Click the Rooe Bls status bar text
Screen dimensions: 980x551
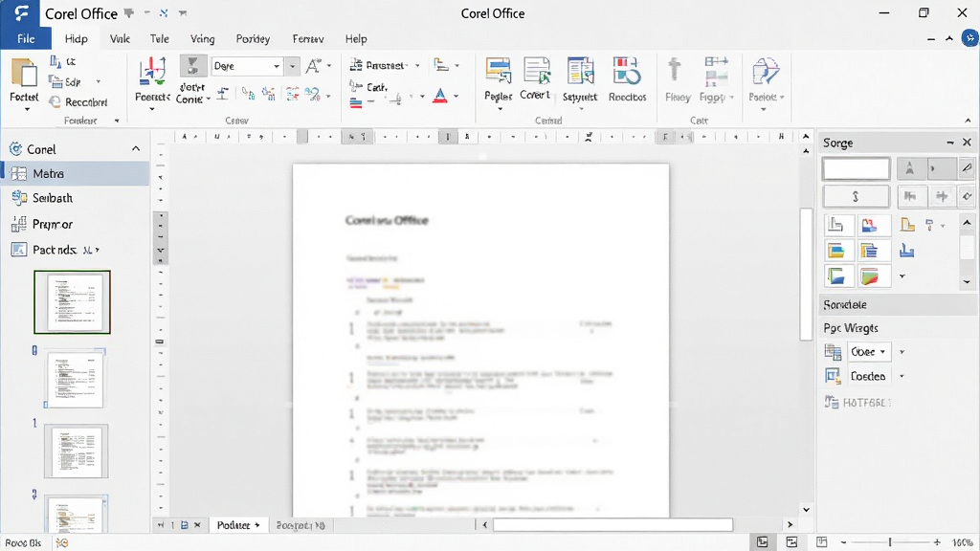pyautogui.click(x=23, y=543)
